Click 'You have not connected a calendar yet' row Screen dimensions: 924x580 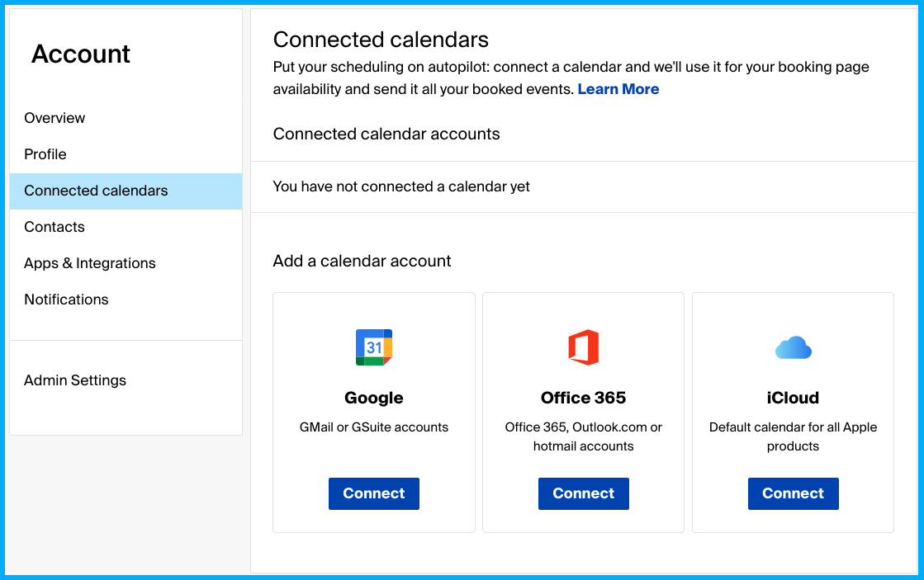pyautogui.click(x=401, y=186)
